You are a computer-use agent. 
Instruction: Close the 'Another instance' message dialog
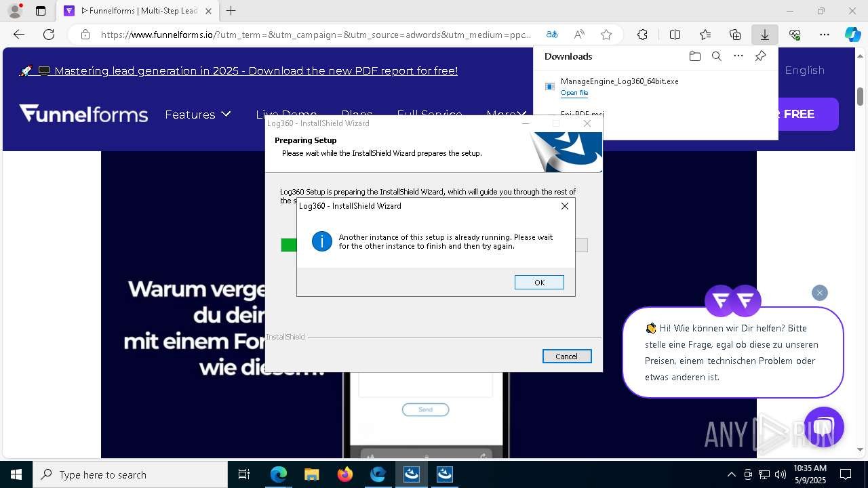tap(564, 206)
